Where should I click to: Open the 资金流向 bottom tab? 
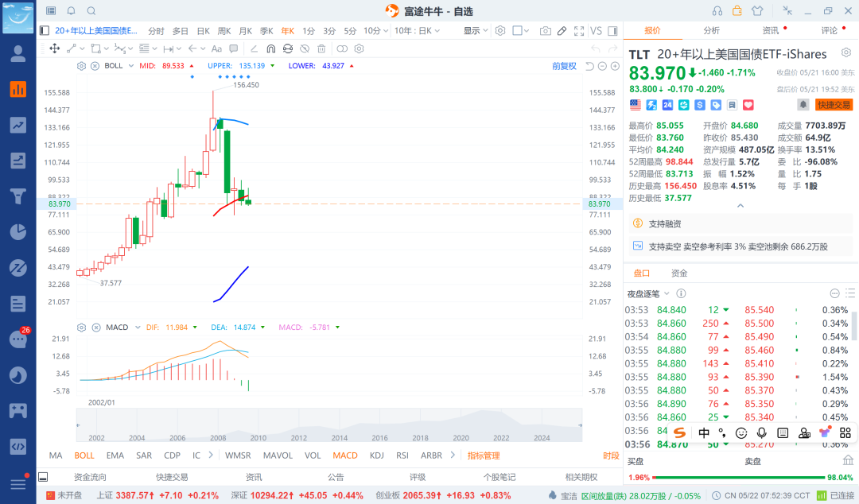pos(90,477)
